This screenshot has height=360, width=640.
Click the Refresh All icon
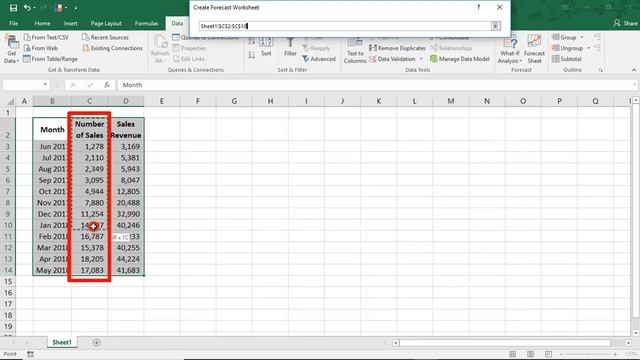coord(160,49)
